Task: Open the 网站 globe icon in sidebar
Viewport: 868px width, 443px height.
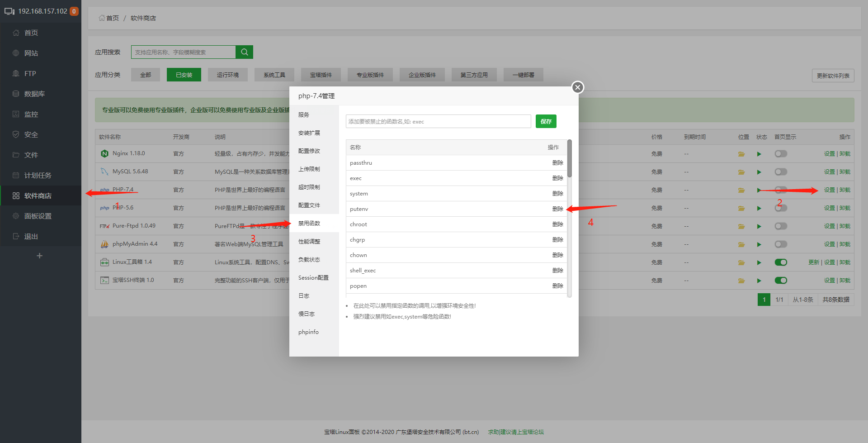Action: pos(16,53)
